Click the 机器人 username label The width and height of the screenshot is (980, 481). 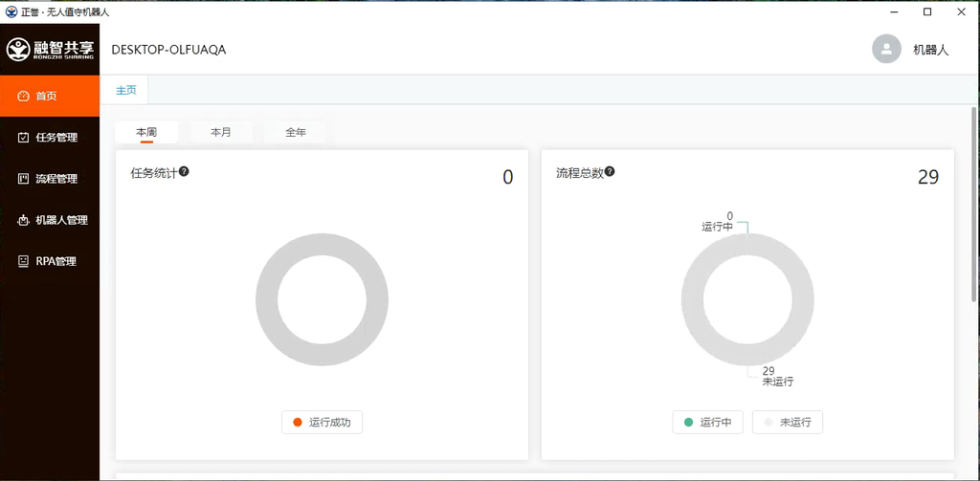coord(930,50)
